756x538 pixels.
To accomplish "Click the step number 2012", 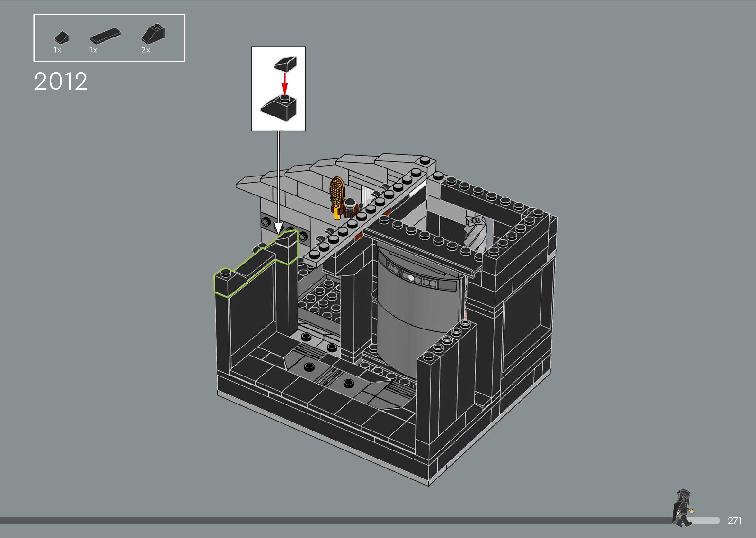I will coord(61,82).
